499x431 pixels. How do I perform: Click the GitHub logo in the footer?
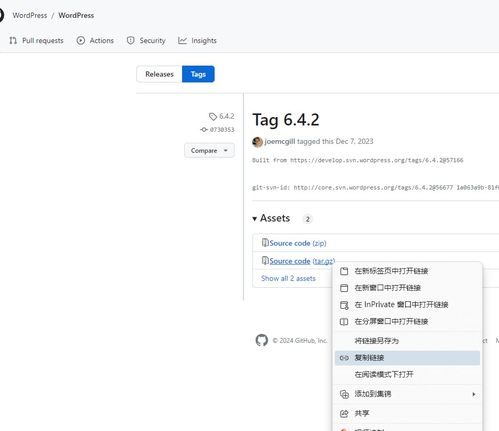click(x=262, y=340)
